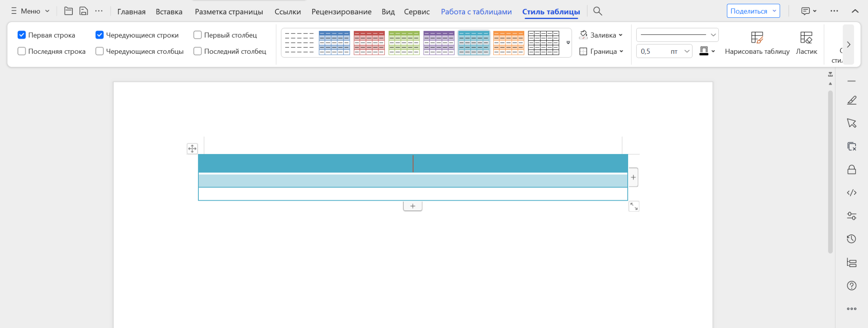Apply the red table style
Image resolution: width=868 pixels, height=328 pixels.
click(369, 43)
